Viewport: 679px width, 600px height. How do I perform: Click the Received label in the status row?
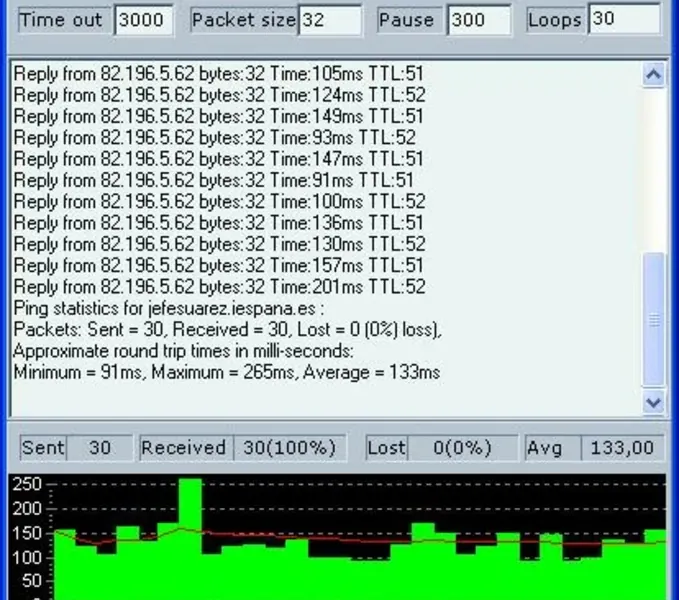pos(184,448)
